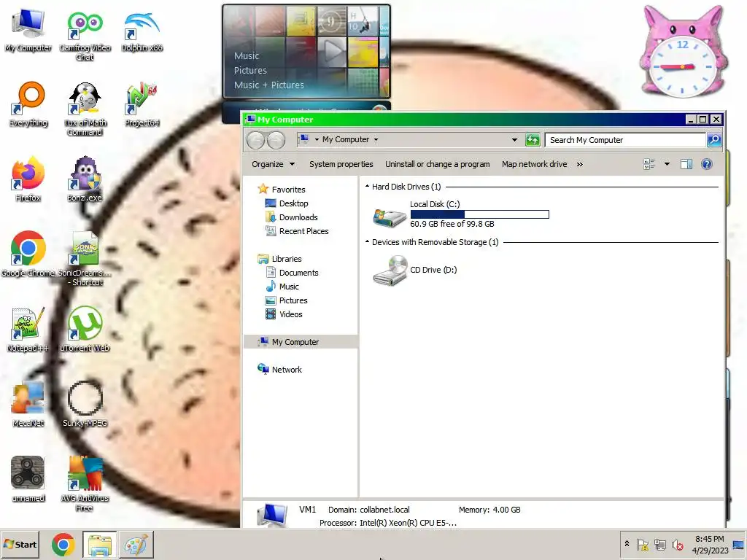This screenshot has width=747, height=560.
Task: Select Tux of Math Command icon
Action: coord(85,109)
